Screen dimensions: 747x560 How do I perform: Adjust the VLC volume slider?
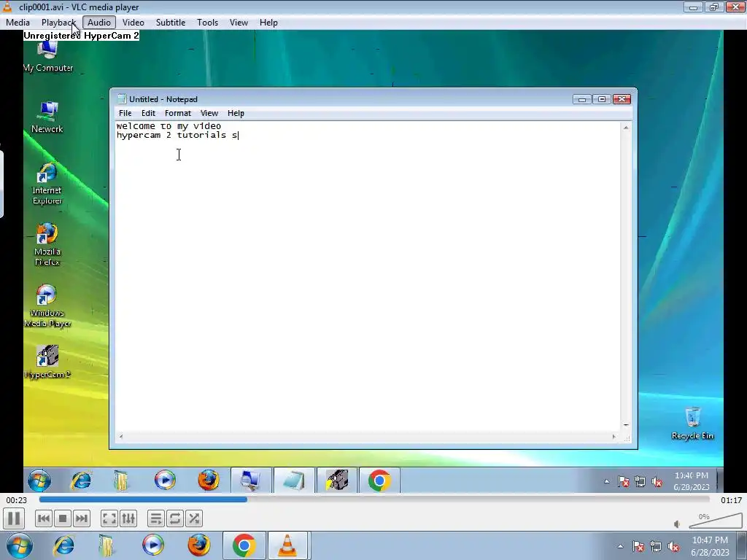click(716, 521)
